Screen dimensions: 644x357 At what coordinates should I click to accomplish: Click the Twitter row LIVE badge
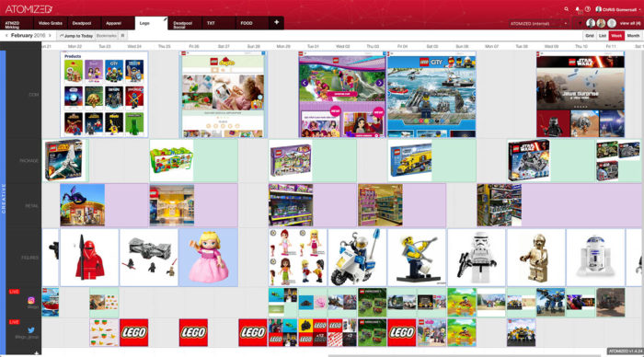(x=15, y=322)
